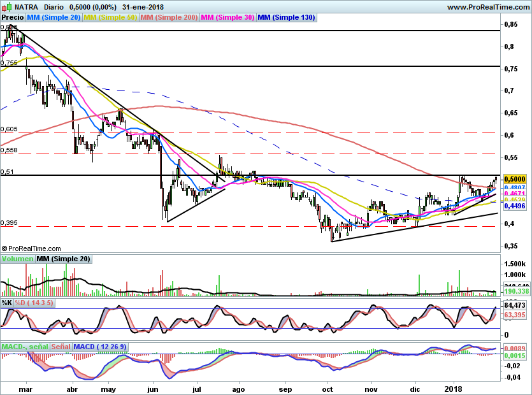Click the 2018 marker on time axis

pos(454,388)
